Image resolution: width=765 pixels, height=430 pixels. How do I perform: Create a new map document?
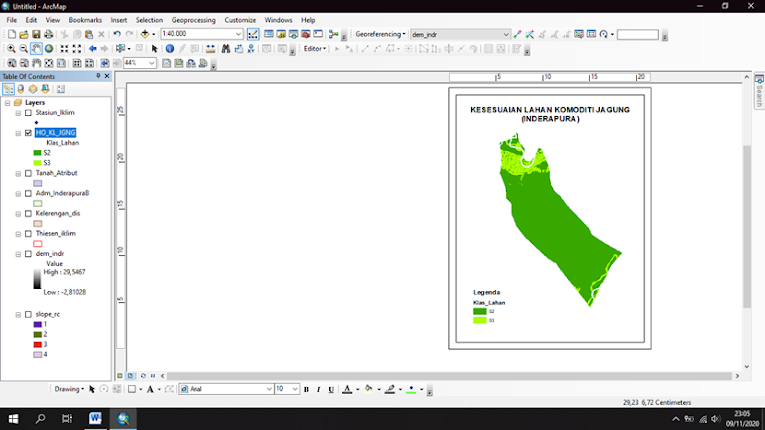point(12,34)
